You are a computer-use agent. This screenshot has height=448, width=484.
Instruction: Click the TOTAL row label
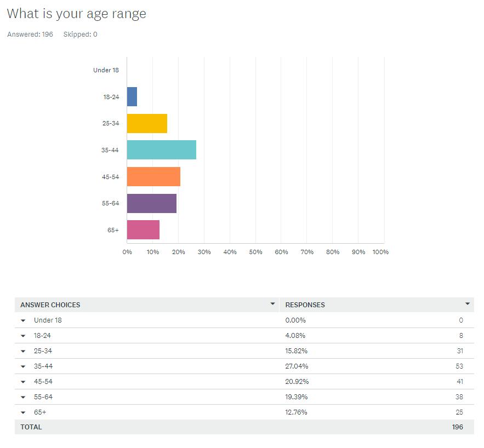click(x=31, y=427)
